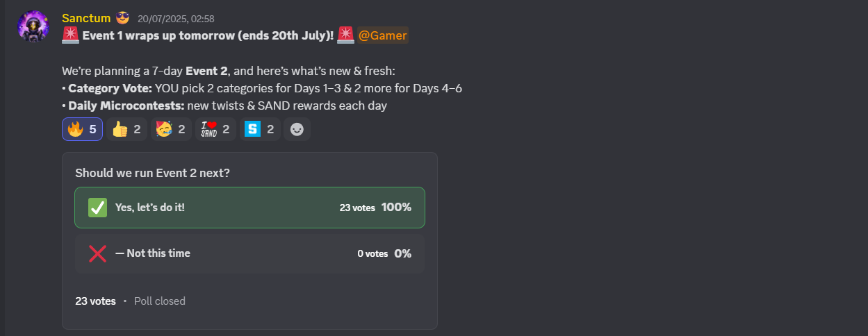Open Sanctum's profile avatar picture

point(33,27)
